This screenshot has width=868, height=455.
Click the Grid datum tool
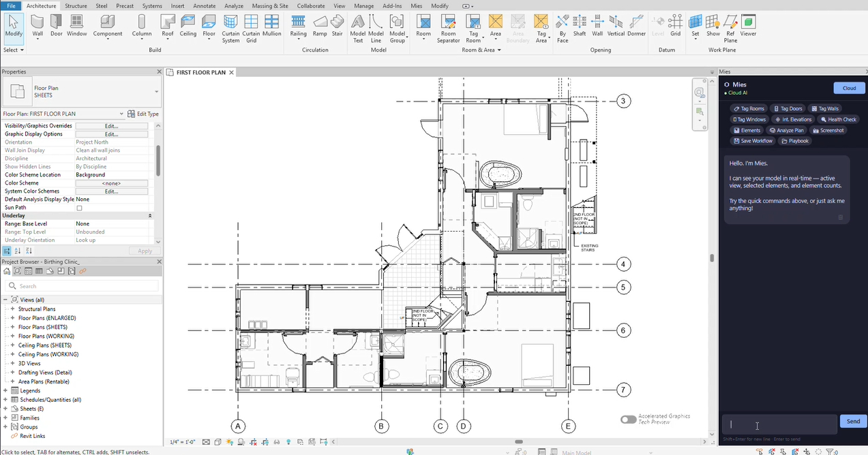point(675,25)
